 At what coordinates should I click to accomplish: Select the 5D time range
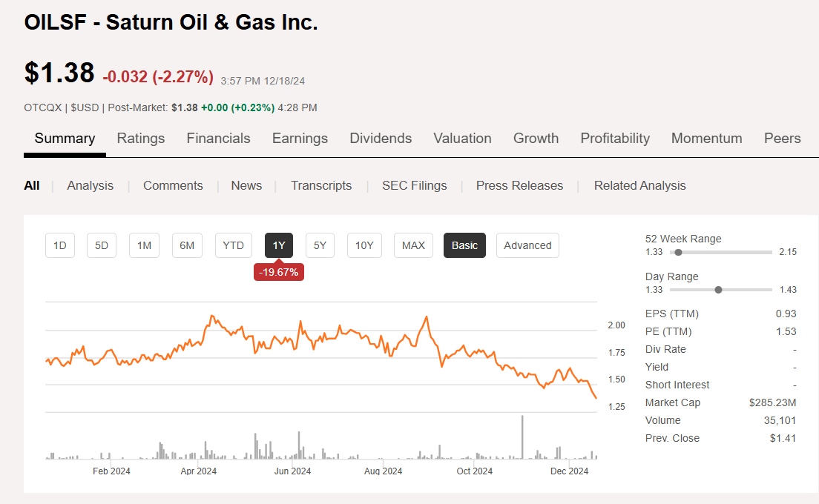click(101, 245)
